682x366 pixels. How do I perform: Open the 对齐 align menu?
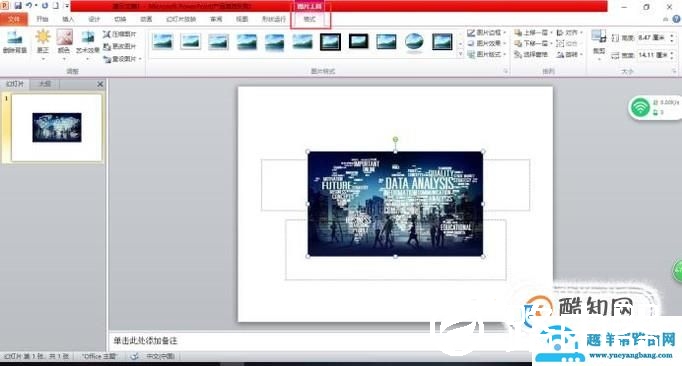coord(569,33)
